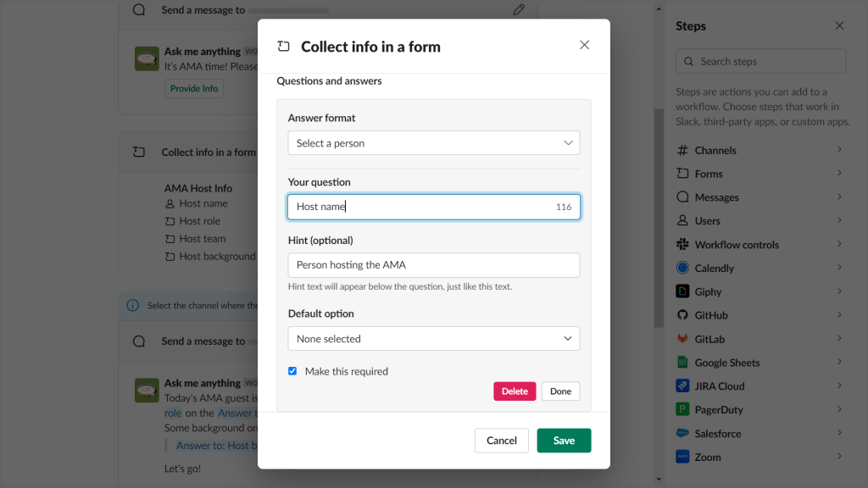
Task: Click the Salesforce cloud icon
Action: [682, 433]
